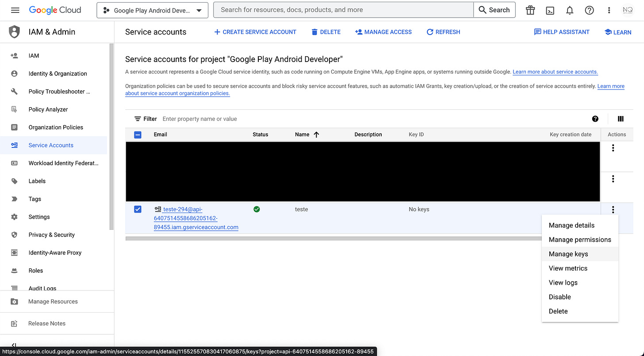Choose Manage details from context menu
Image resolution: width=644 pixels, height=356 pixels.
580,225
